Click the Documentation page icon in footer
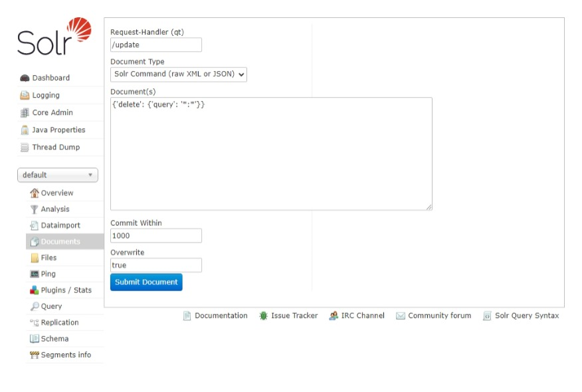The image size is (582, 392). (x=187, y=316)
